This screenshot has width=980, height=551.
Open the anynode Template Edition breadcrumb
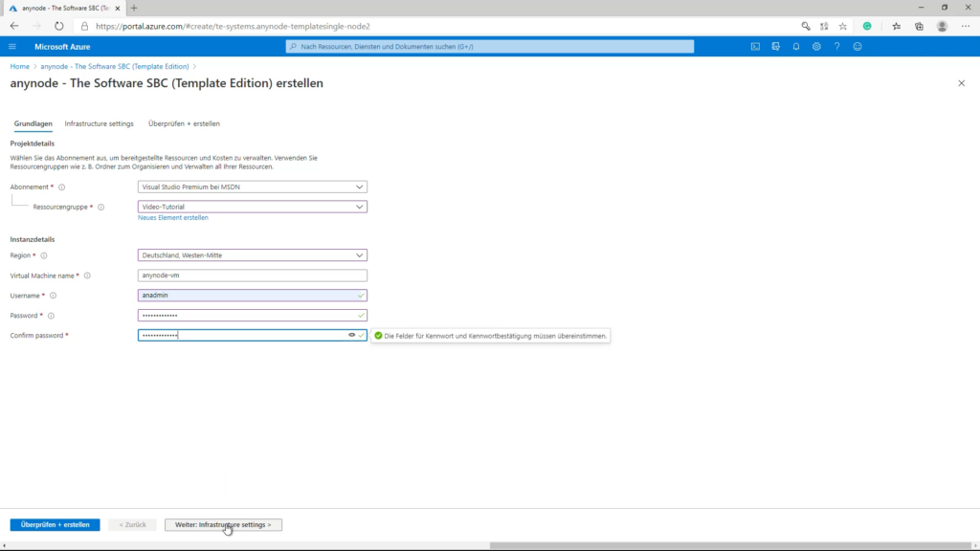tap(115, 66)
